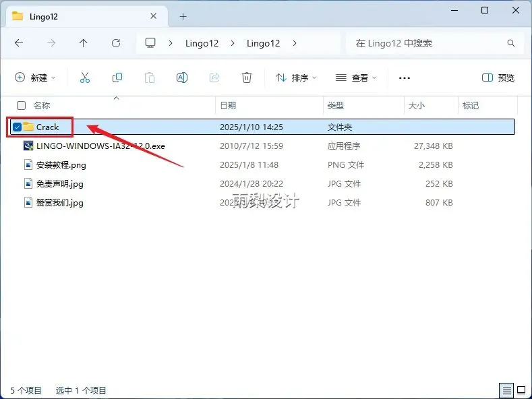Click the search magnifier icon
Viewport: 532px width, 399px height.
[x=511, y=43]
